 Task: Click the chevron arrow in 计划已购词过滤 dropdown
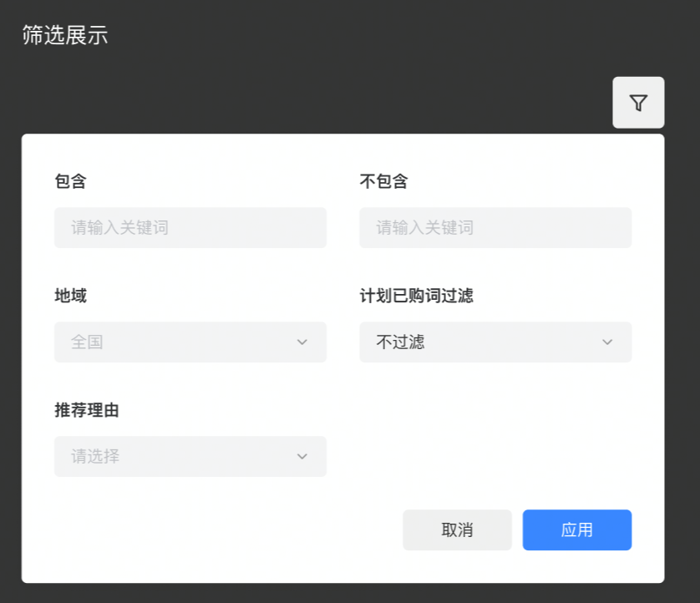coord(607,342)
